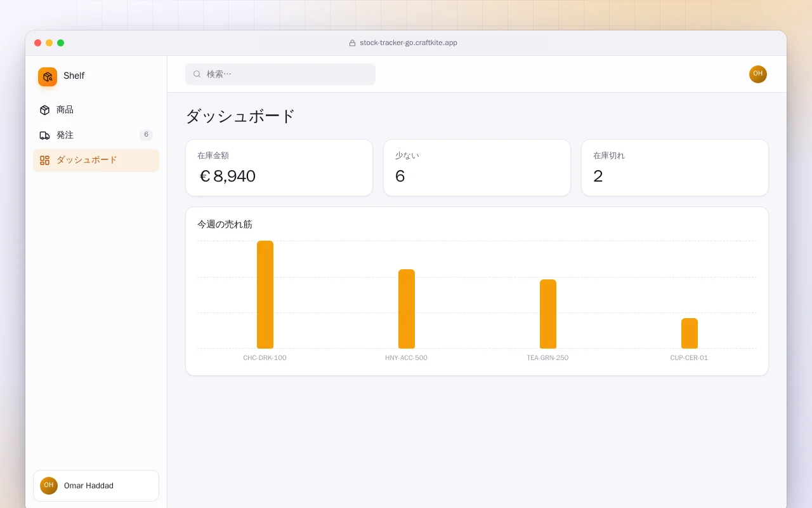This screenshot has width=812, height=508.
Task: Click the 今週の売れ筋 chart title
Action: 225,224
